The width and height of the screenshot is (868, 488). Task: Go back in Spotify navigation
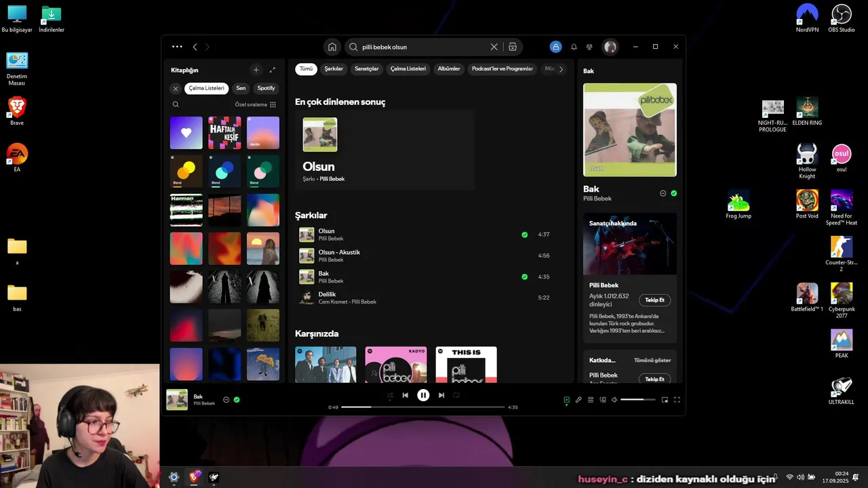195,47
